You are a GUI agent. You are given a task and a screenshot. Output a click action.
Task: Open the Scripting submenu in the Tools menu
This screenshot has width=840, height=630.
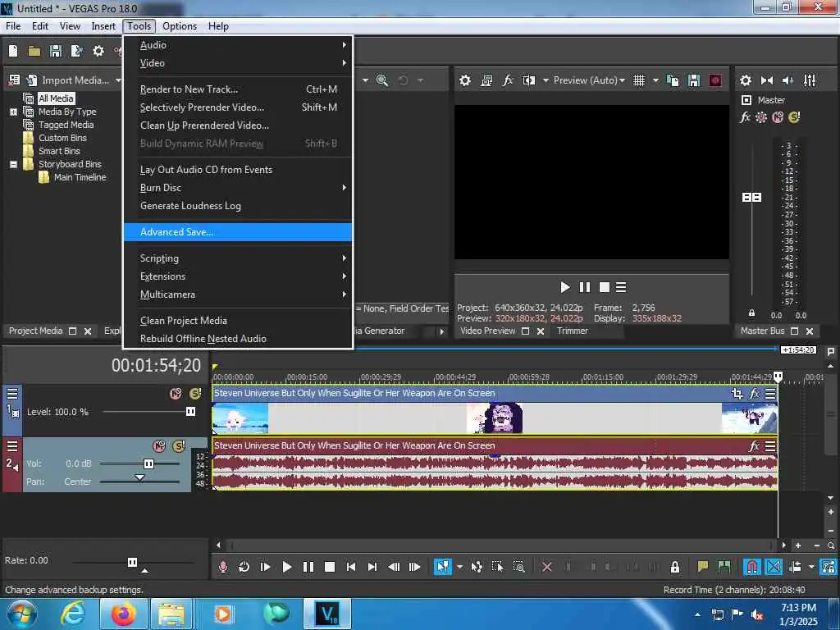coord(238,258)
